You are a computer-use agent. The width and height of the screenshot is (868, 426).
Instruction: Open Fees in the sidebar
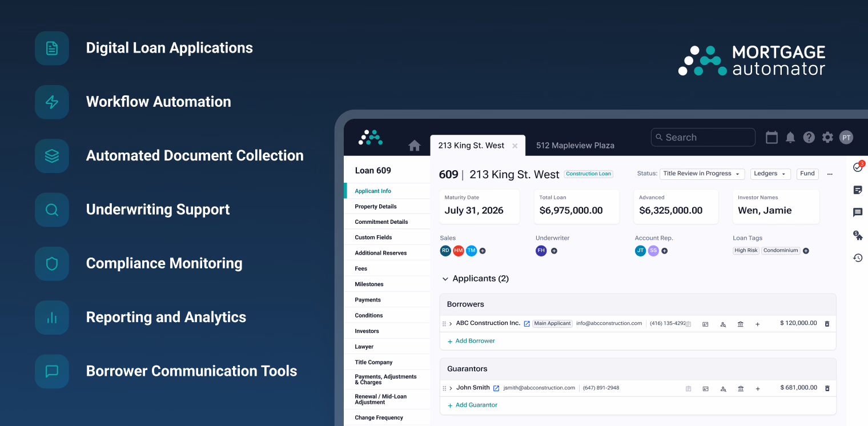387,268
